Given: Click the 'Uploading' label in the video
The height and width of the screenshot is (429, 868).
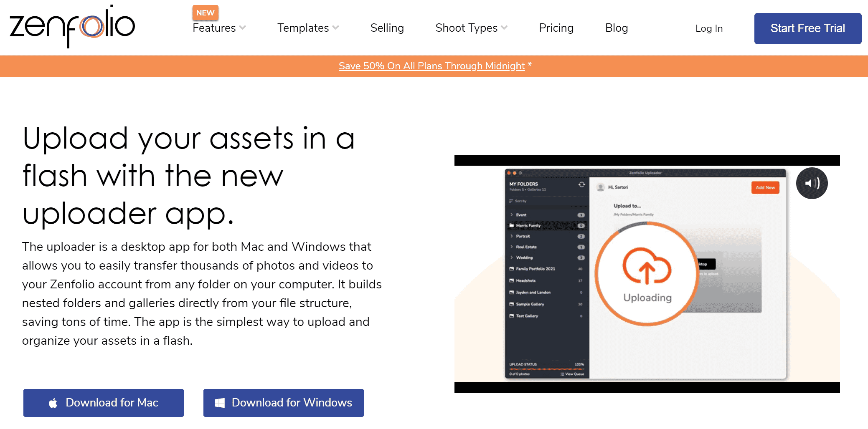Looking at the screenshot, I should [647, 298].
